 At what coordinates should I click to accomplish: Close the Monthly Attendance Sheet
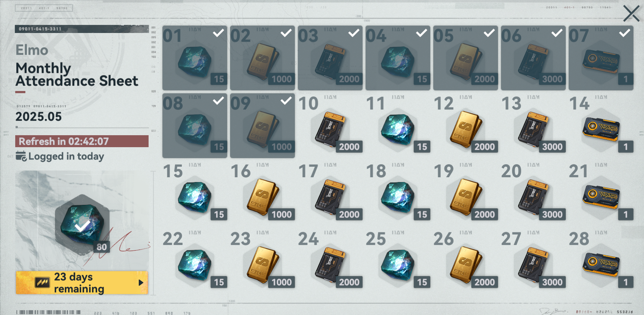pyautogui.click(x=631, y=14)
